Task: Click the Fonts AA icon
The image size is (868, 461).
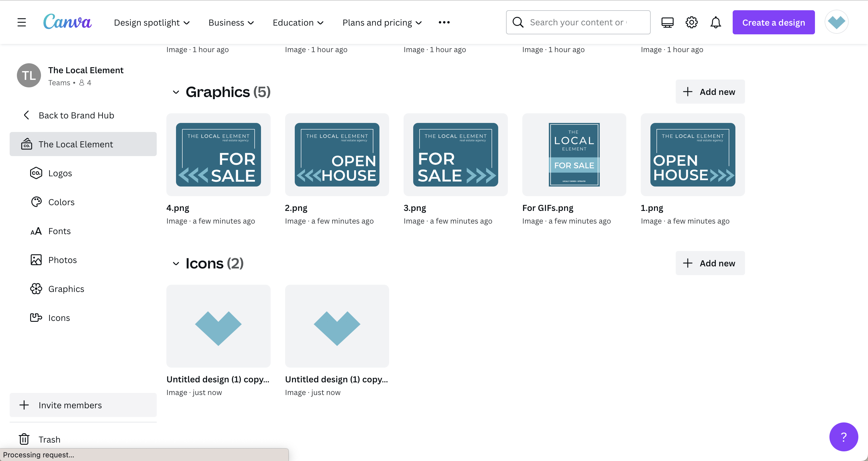Action: click(36, 231)
